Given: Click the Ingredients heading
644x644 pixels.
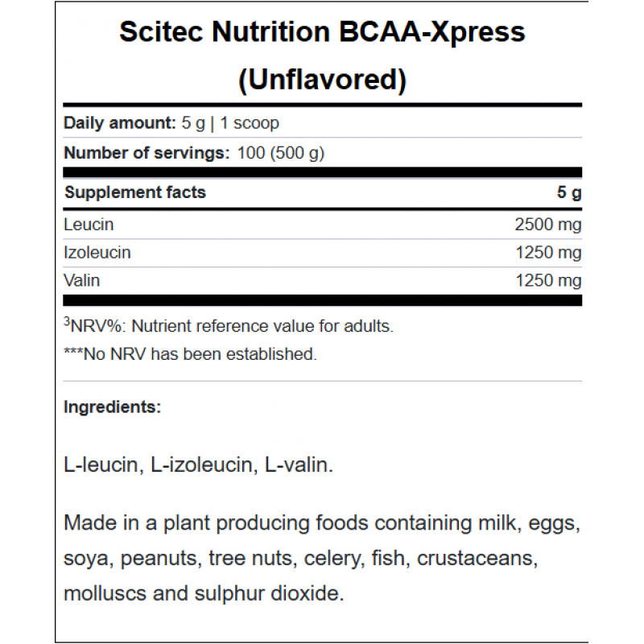Looking at the screenshot, I should [x=112, y=407].
